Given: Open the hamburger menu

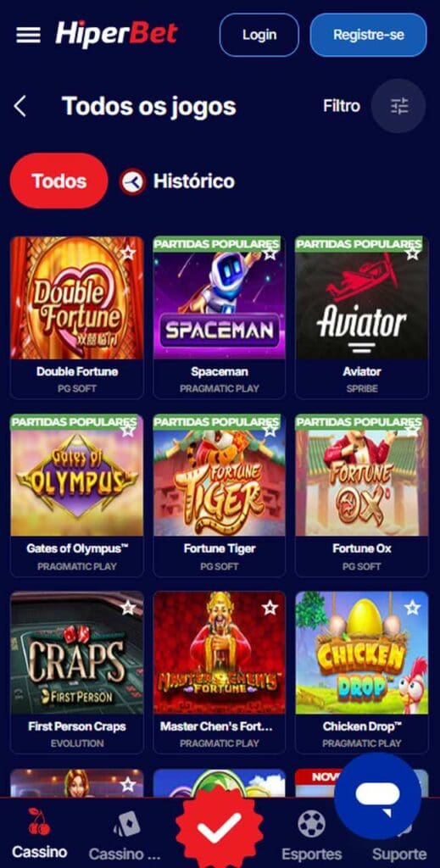Looking at the screenshot, I should coord(28,35).
